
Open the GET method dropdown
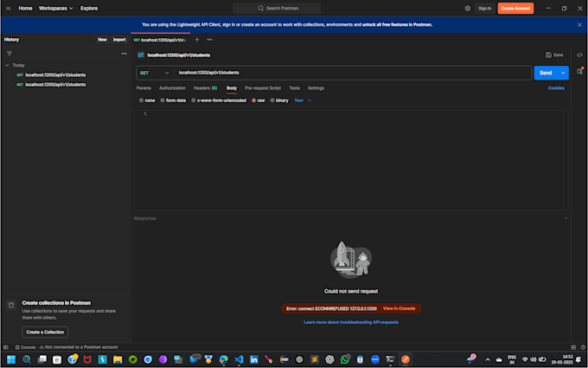155,73
